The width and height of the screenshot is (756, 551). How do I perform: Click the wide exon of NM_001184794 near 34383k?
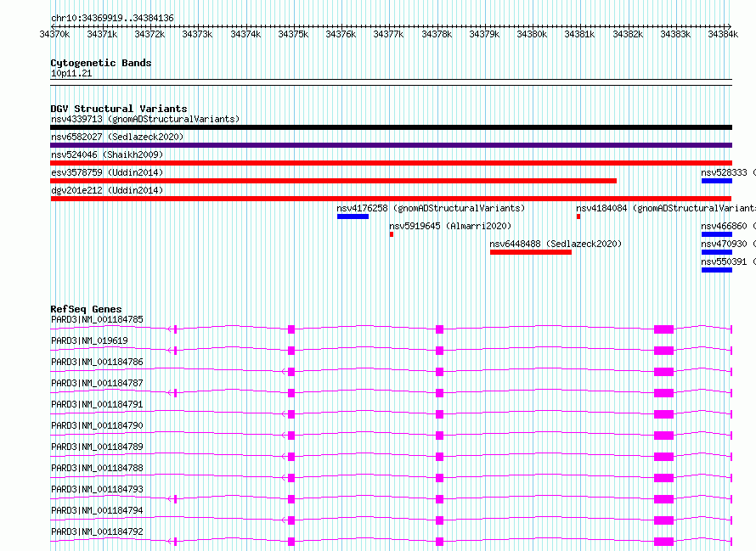click(x=664, y=520)
